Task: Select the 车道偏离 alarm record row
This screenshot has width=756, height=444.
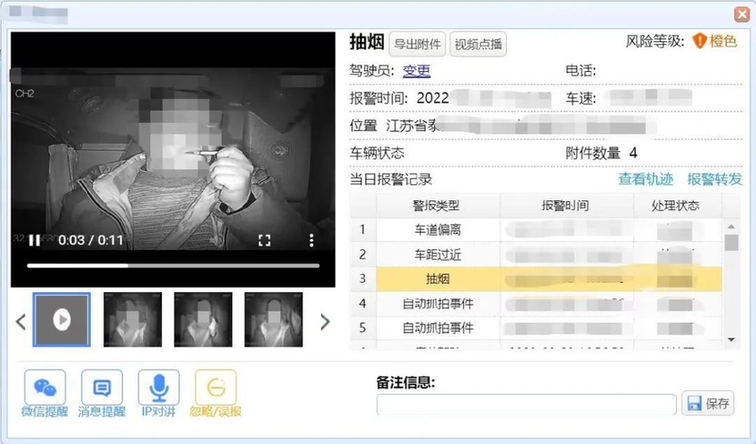Action: point(437,230)
